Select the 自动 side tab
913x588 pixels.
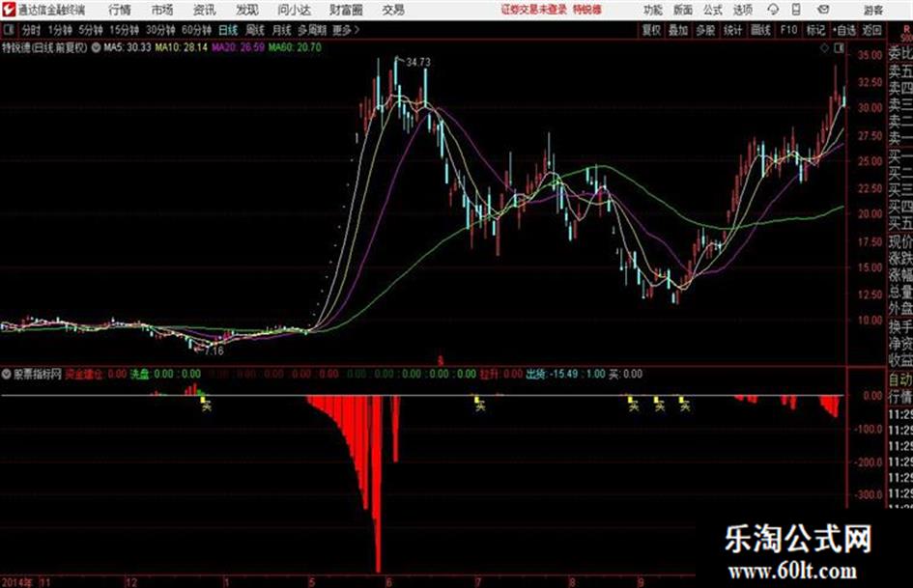[x=900, y=379]
